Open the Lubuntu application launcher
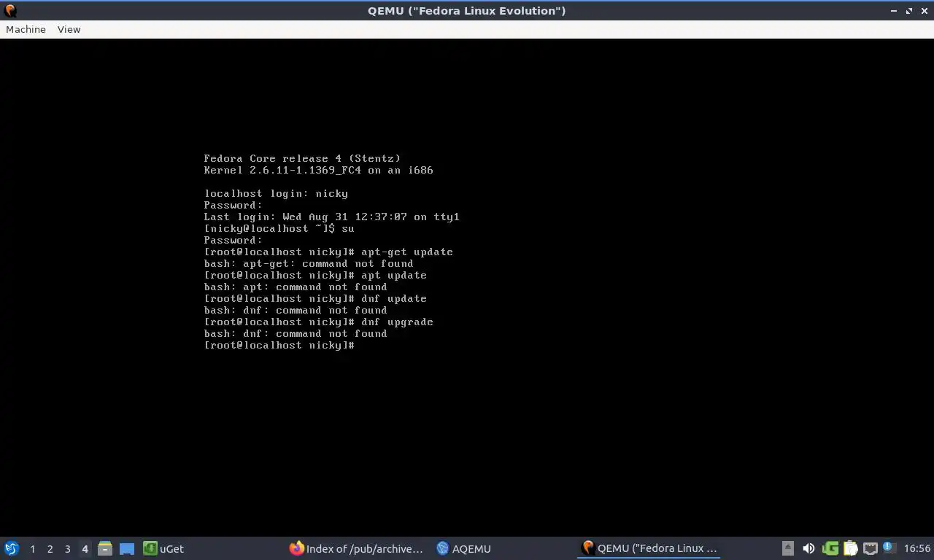 click(x=12, y=548)
